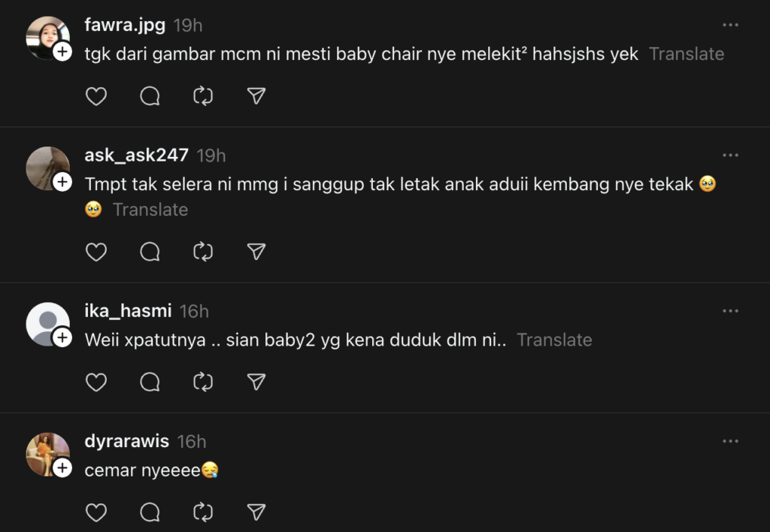Screen dimensions: 770x532
Task: Share ika_hasmi's comment
Action: (256, 382)
